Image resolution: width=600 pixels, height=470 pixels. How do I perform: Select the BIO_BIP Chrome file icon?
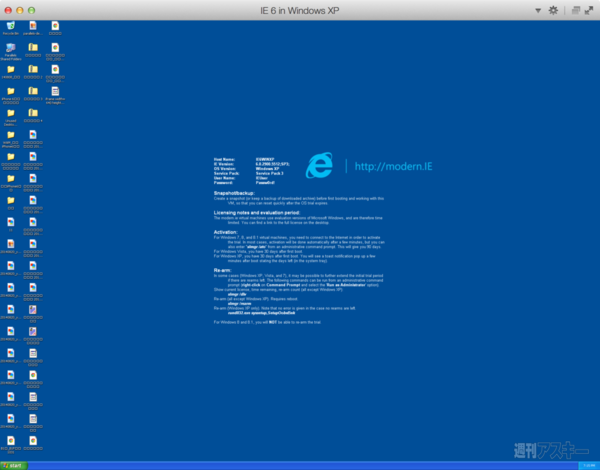click(x=11, y=445)
